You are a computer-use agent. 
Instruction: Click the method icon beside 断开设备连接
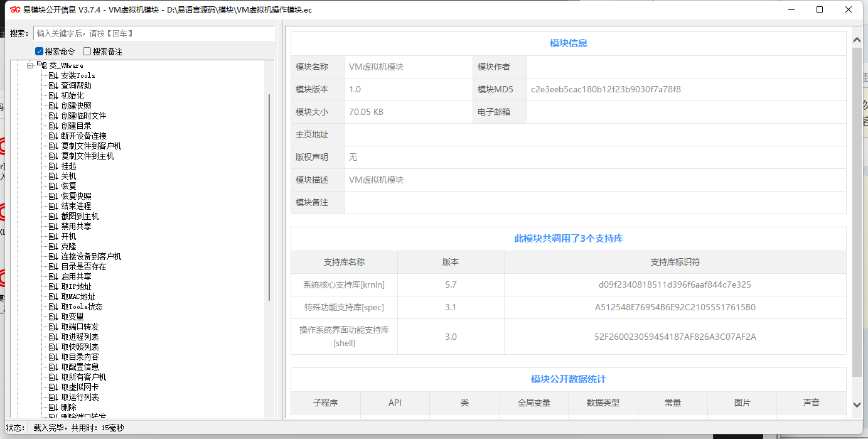[53, 136]
